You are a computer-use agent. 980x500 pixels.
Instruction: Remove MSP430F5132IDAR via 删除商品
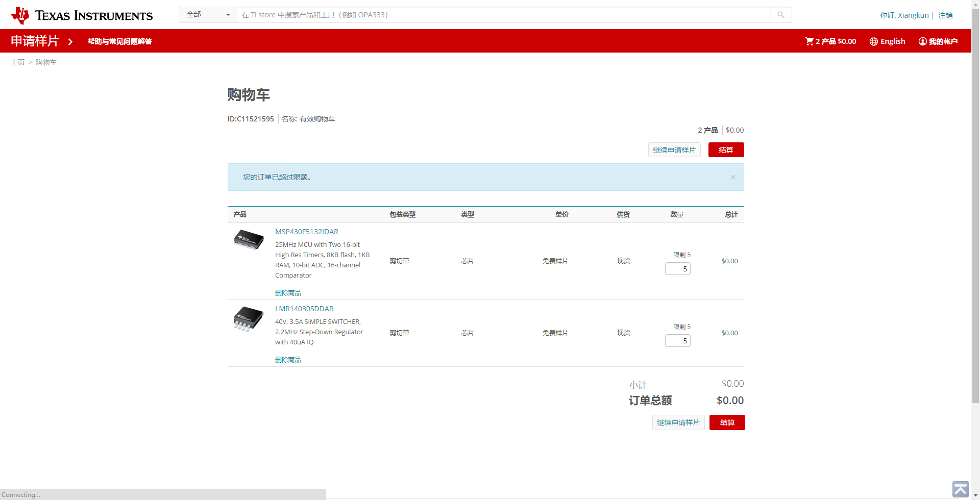[288, 293]
